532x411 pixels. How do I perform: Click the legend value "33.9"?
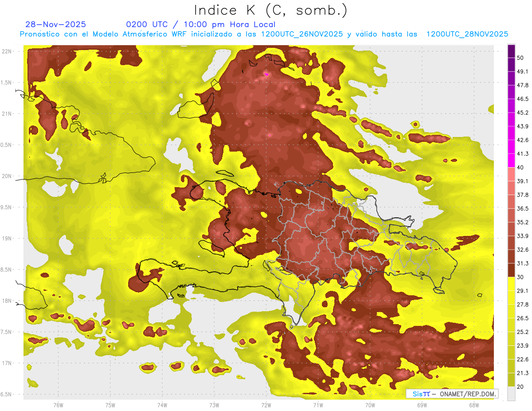click(x=523, y=236)
